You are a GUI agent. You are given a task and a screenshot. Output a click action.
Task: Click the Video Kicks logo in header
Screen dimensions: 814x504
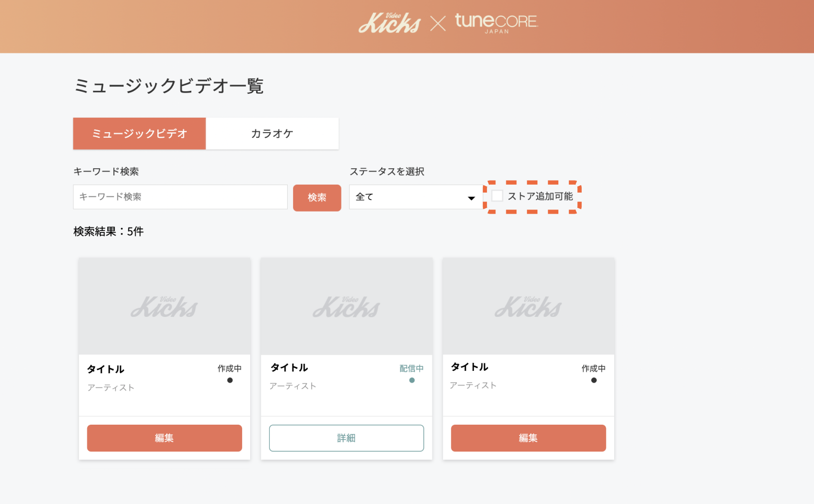pos(390,23)
